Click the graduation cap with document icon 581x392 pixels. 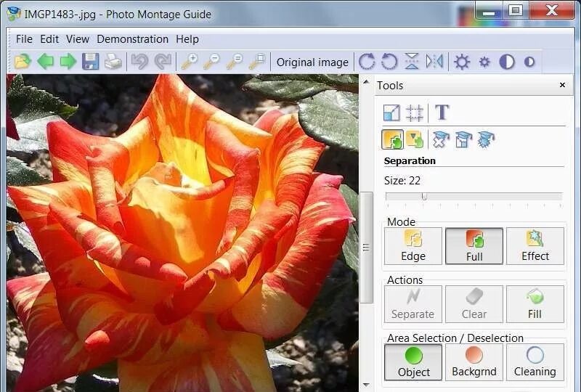click(x=463, y=139)
